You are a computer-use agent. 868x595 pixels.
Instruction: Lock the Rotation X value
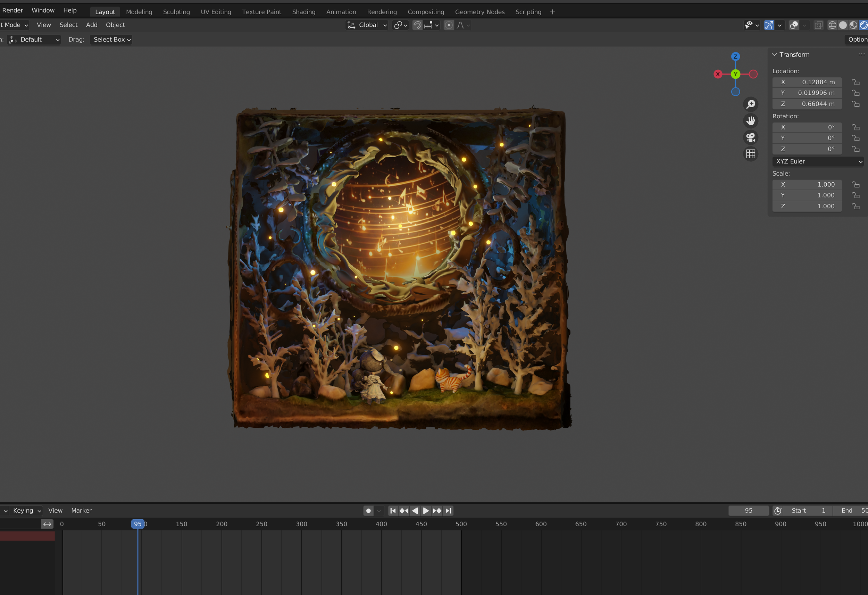(x=855, y=127)
